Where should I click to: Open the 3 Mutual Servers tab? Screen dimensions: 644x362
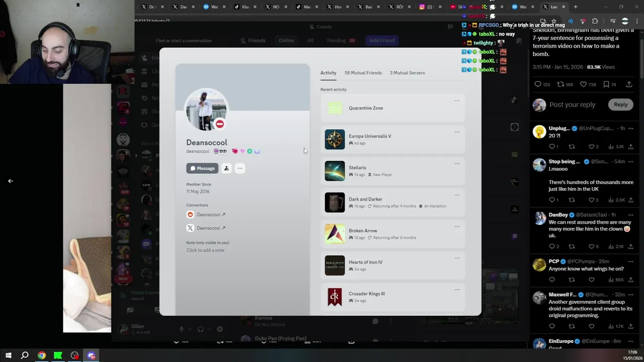pos(407,73)
